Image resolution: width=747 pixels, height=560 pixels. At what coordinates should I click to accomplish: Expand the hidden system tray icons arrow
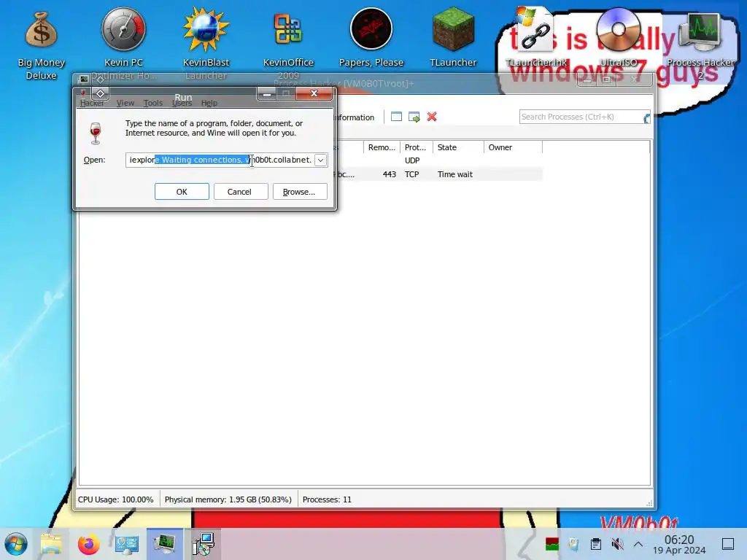point(638,544)
